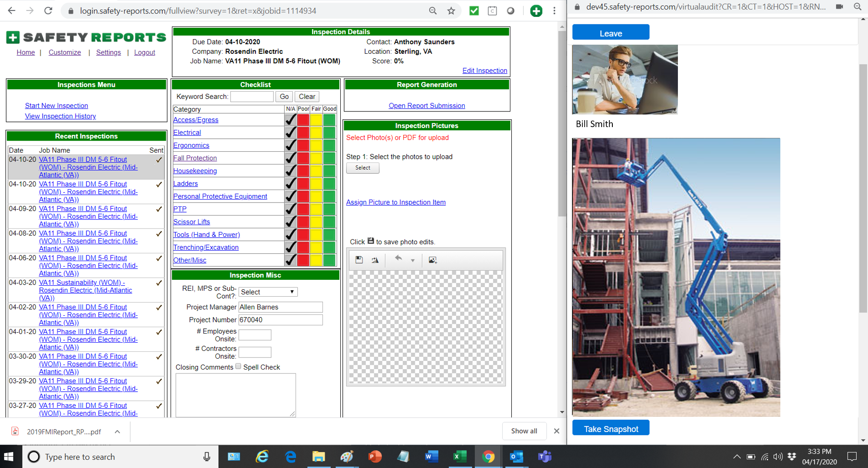Image resolution: width=868 pixels, height=468 pixels.
Task: Click Assign Picture to Inspection Item
Action: [x=396, y=202]
